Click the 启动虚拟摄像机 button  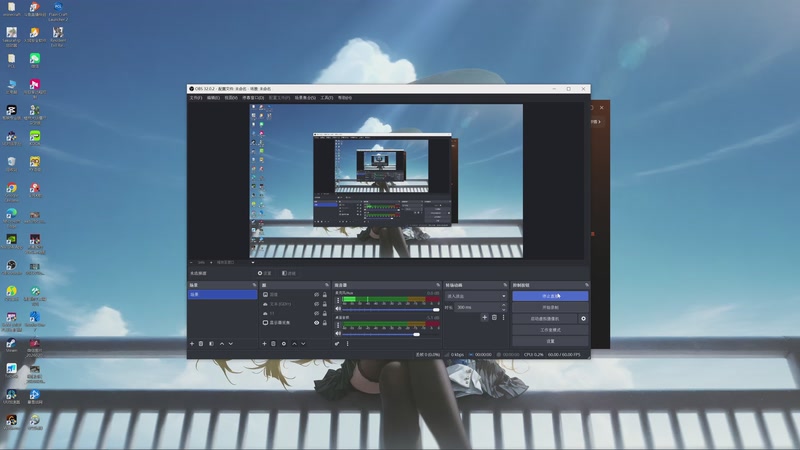pos(545,318)
